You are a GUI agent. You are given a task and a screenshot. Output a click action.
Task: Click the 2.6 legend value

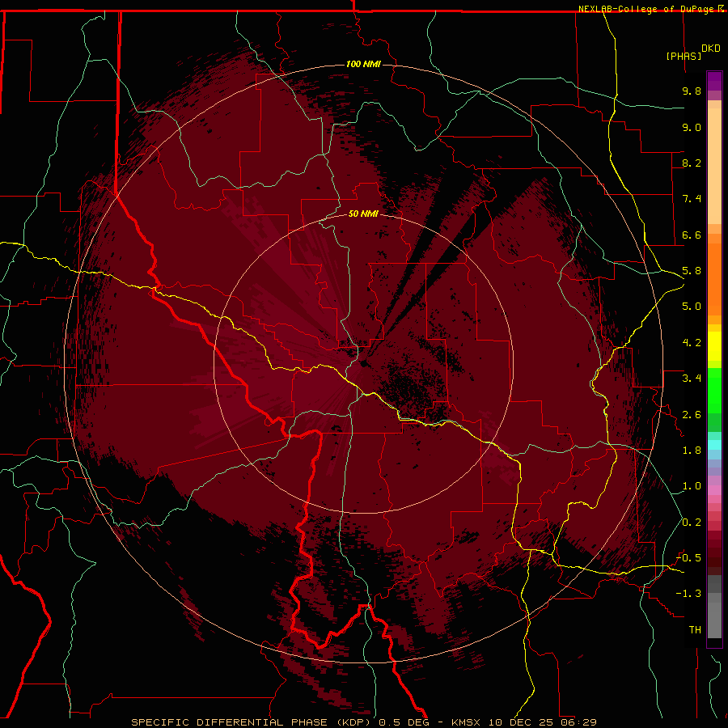692,415
